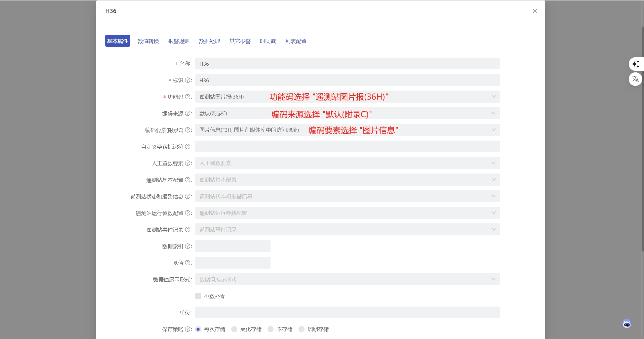Click the help icon beside 自定义要素标识符
This screenshot has height=339, width=644.
pos(187,147)
